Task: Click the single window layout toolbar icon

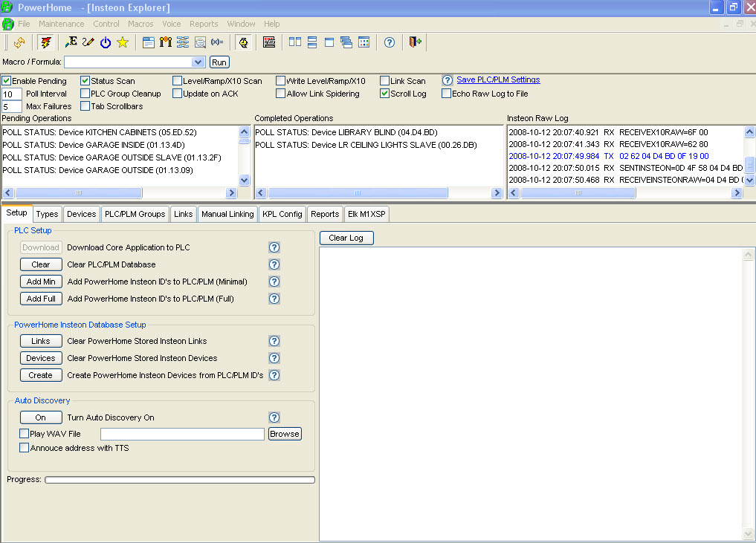Action: point(329,42)
